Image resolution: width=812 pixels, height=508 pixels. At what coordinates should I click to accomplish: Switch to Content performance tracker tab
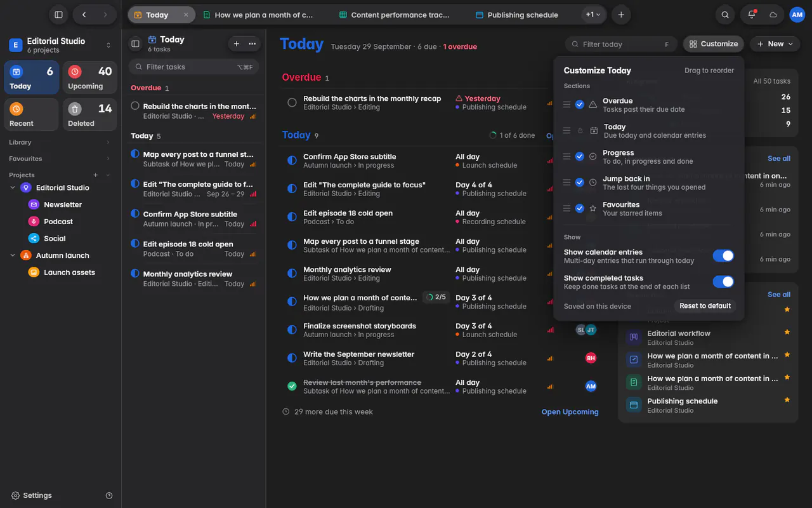click(x=393, y=15)
